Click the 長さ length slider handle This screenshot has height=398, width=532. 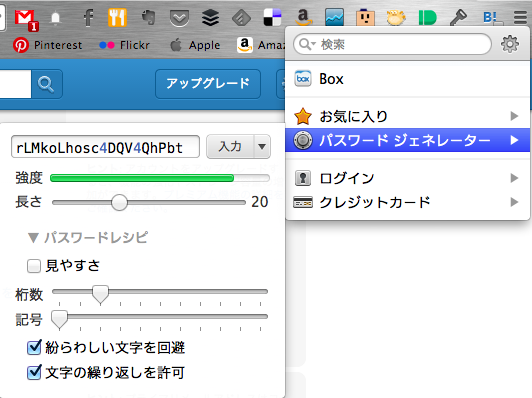pyautogui.click(x=119, y=203)
